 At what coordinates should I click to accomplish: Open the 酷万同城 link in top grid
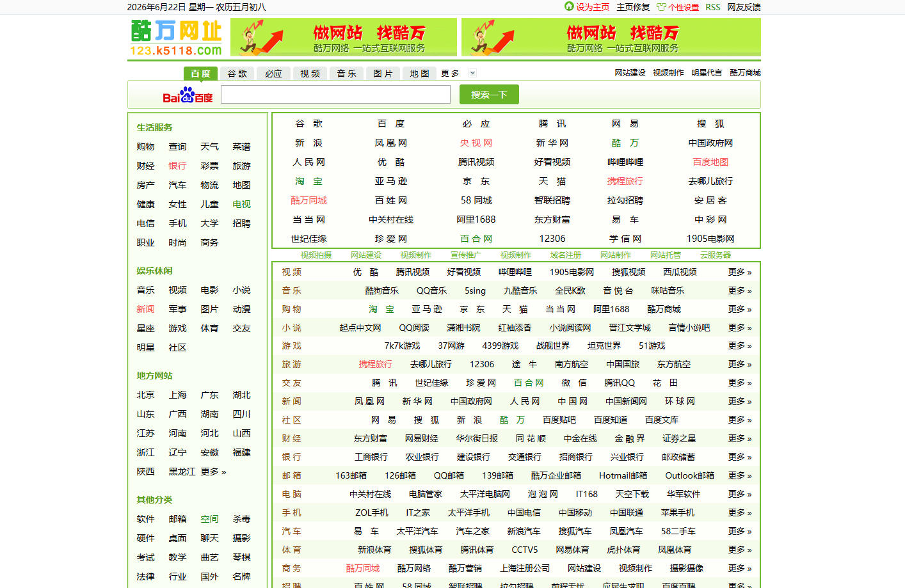308,200
